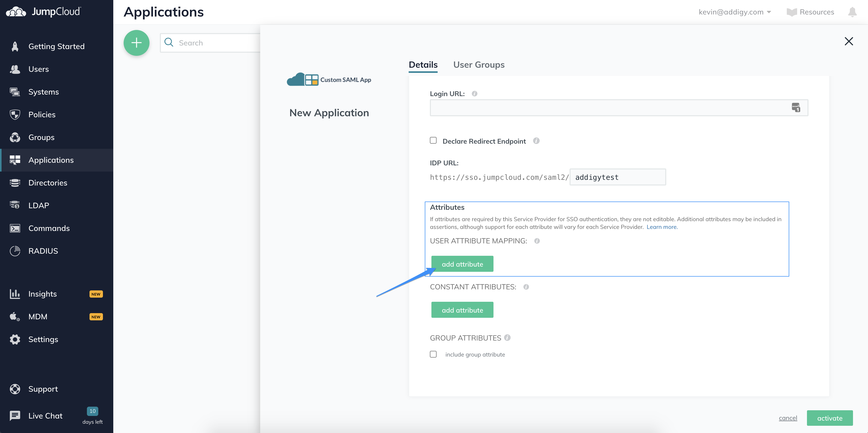Click Declare Redirect Endpoint info icon
The image size is (868, 433).
coord(536,141)
